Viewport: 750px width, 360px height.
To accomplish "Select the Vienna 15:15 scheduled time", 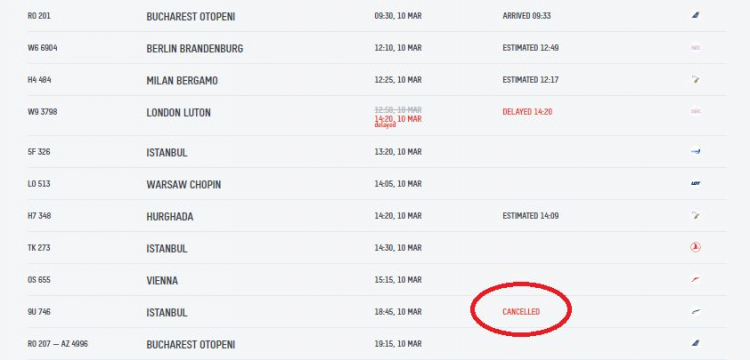I will pos(398,280).
